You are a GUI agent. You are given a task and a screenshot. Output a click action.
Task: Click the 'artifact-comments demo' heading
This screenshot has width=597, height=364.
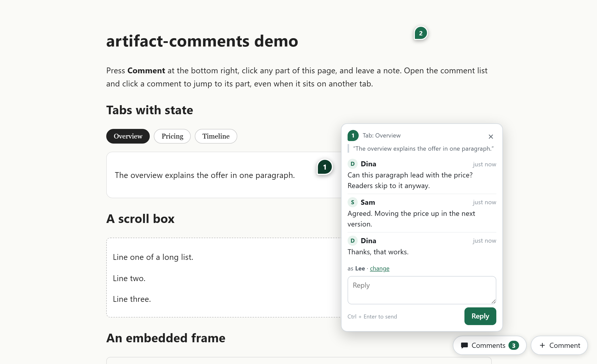click(202, 41)
